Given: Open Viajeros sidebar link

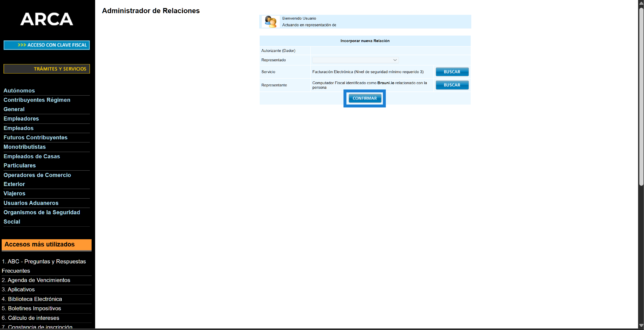Looking at the screenshot, I should [14, 194].
